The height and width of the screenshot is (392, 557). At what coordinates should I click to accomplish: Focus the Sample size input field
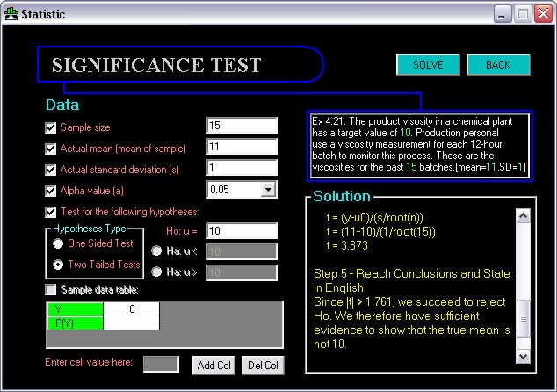(242, 126)
